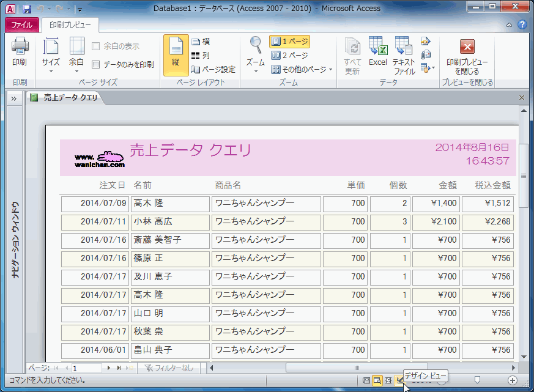Select 横 landscape orientation
The image size is (534, 392).
click(x=201, y=42)
